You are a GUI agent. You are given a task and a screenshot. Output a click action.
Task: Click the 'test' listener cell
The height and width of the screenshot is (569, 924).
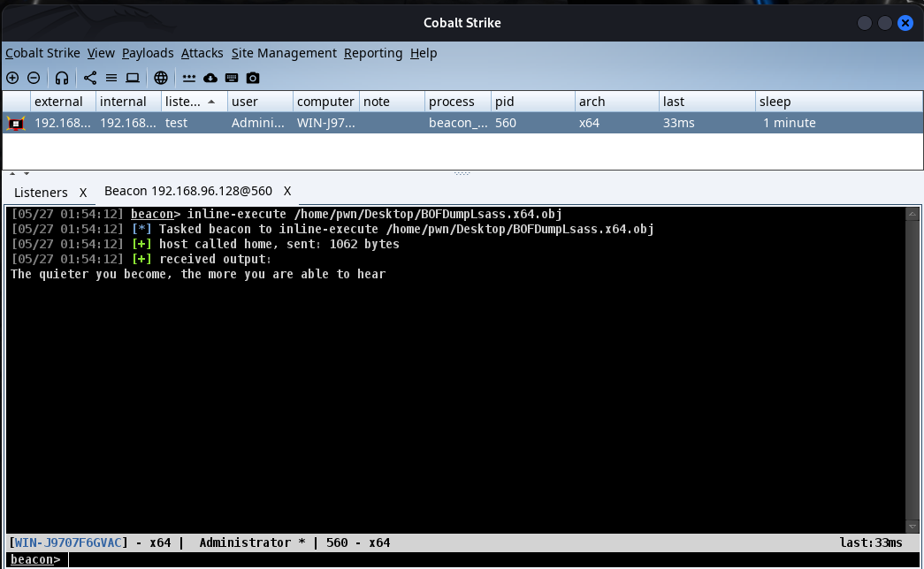[195, 123]
